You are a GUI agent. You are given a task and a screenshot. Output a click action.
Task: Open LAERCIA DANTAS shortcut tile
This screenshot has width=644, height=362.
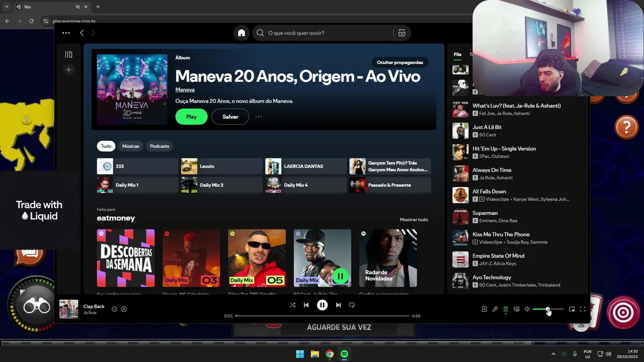pyautogui.click(x=305, y=166)
